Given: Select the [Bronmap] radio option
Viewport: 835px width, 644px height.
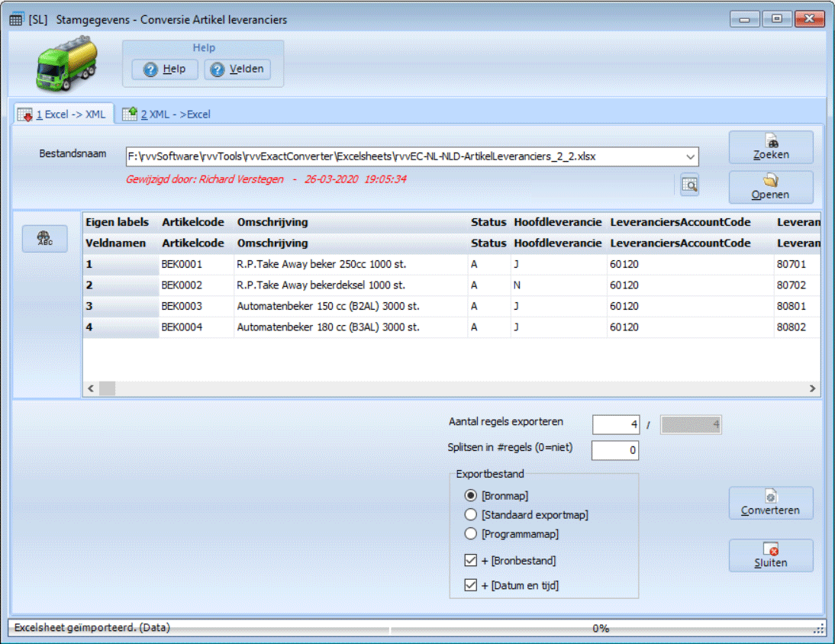Looking at the screenshot, I should coord(471,495).
